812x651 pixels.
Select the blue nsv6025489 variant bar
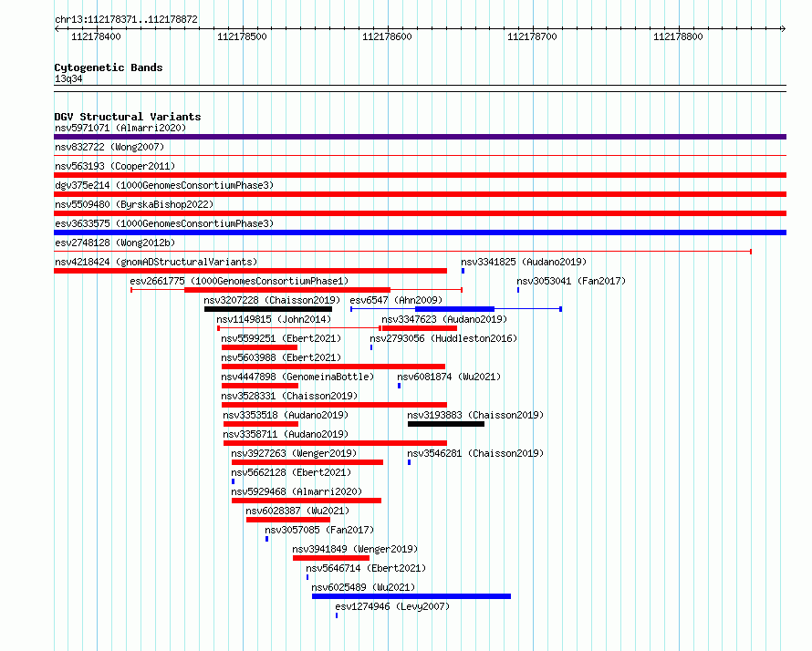tap(411, 596)
